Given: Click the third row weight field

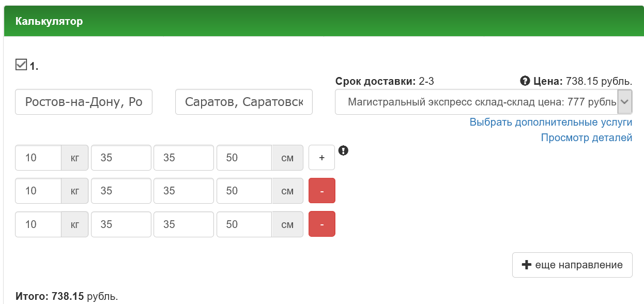Looking at the screenshot, I should [x=38, y=224].
